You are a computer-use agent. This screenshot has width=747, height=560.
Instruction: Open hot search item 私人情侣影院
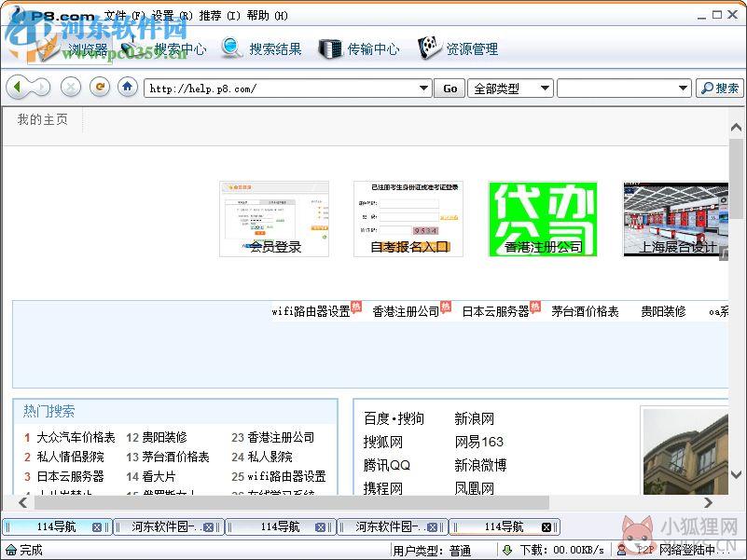coord(70,457)
